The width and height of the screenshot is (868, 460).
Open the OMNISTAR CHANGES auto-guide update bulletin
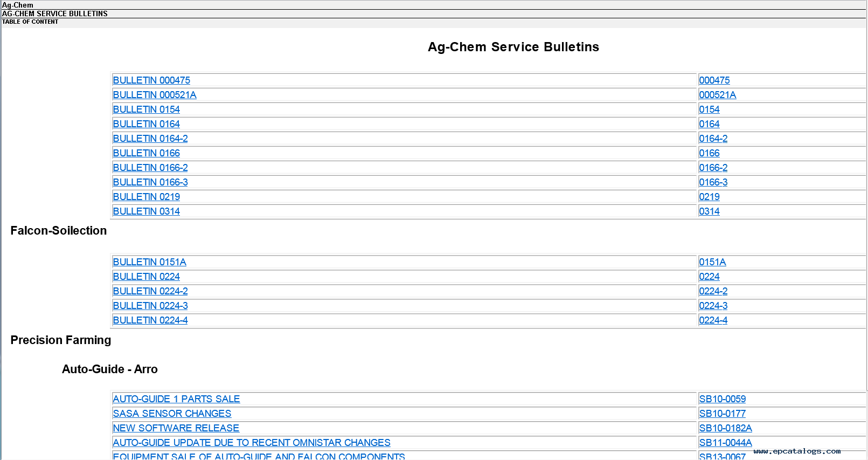(252, 443)
